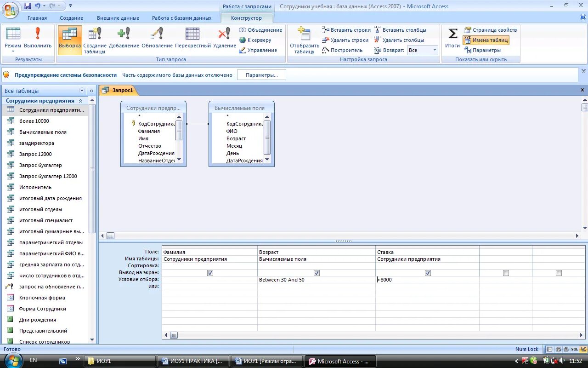Viewport: 588px width, 368px height.
Task: Open the Внешние данные ribbon tab
Action: (x=118, y=18)
